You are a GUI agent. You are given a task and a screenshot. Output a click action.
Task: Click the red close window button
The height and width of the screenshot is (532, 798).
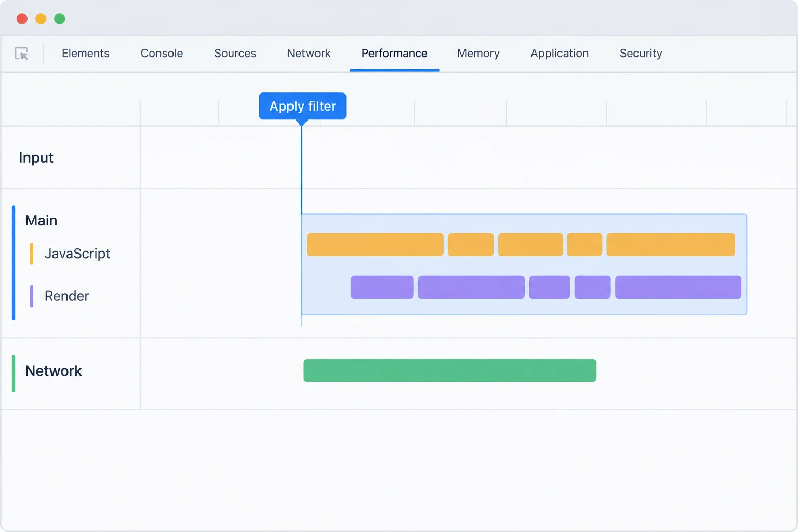coord(22,19)
